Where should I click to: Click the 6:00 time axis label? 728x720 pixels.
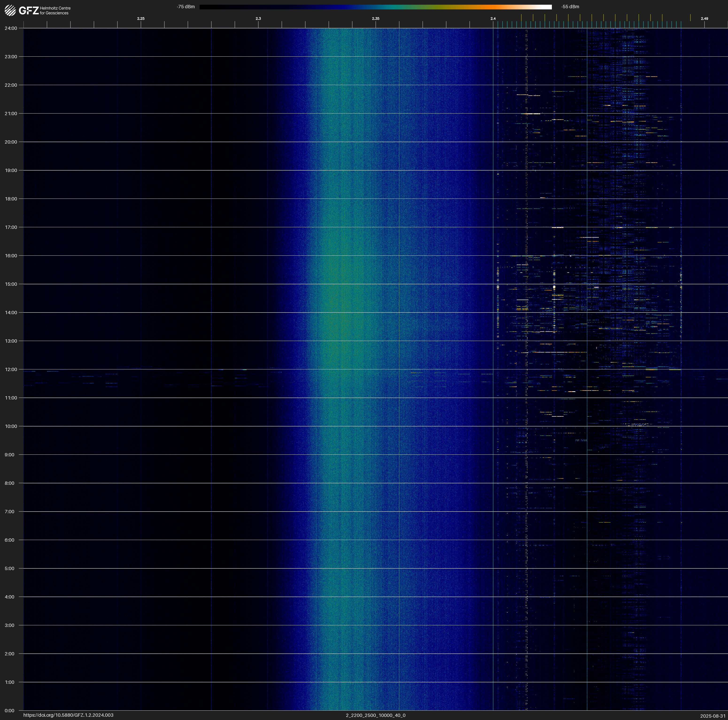coord(9,540)
